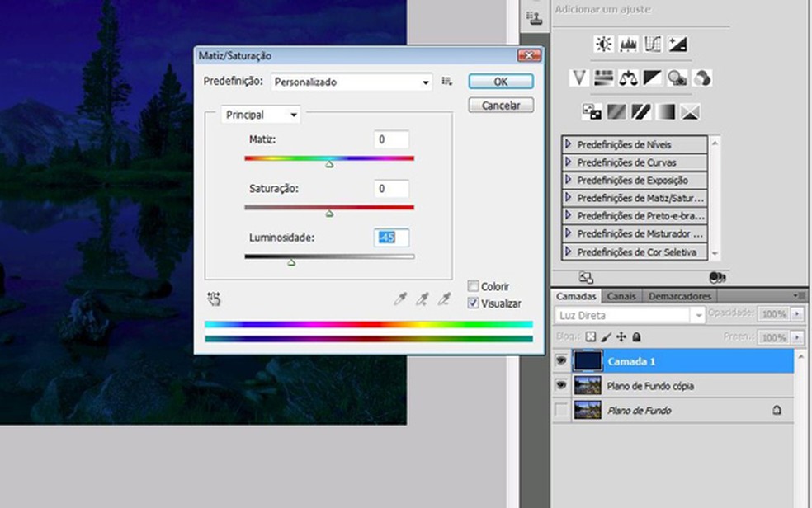This screenshot has width=812, height=508.
Task: Select the Brightness/Contrast adjustment icon
Action: (x=604, y=45)
